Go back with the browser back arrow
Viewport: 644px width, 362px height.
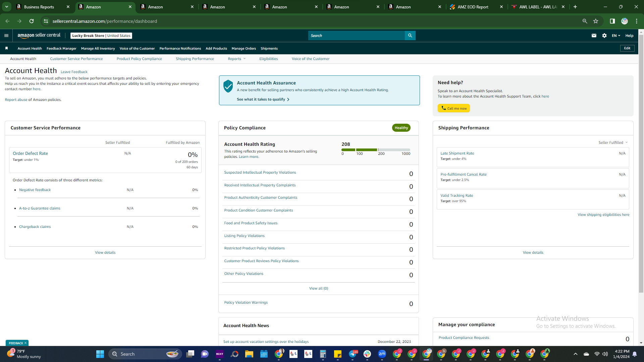point(7,21)
